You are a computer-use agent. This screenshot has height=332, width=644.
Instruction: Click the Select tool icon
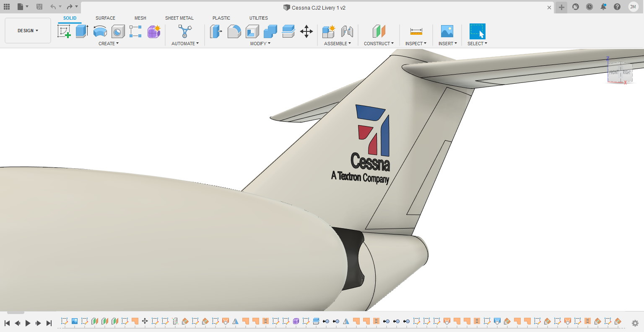click(477, 31)
